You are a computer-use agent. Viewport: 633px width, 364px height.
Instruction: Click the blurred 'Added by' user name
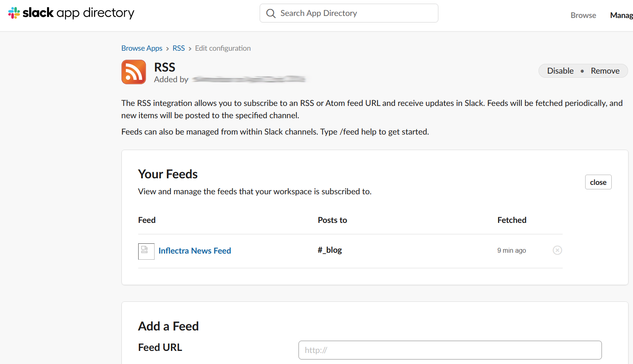coord(249,79)
